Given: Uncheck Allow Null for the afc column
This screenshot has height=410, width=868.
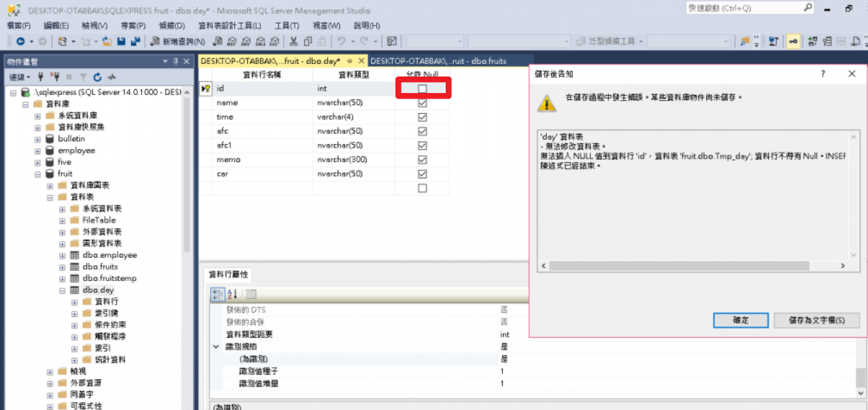Looking at the screenshot, I should (x=422, y=131).
